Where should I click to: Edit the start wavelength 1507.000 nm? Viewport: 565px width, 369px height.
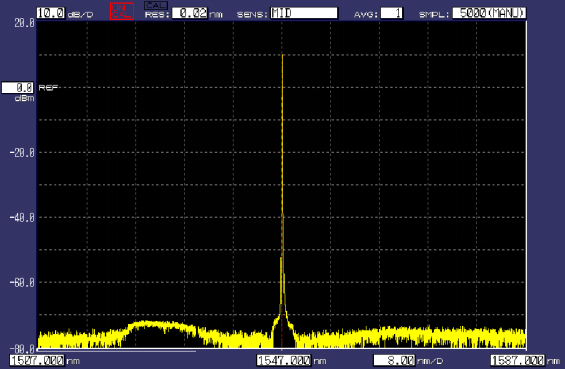37,360
